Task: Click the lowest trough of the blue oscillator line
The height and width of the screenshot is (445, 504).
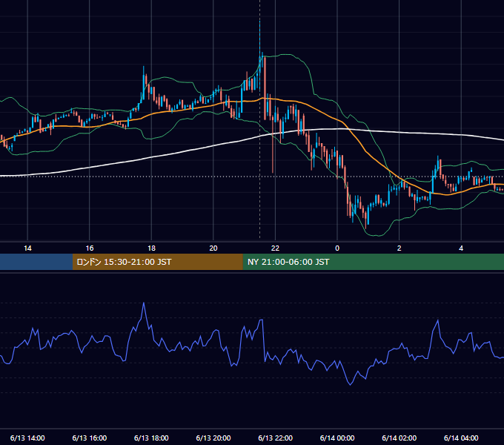Action: pos(350,384)
